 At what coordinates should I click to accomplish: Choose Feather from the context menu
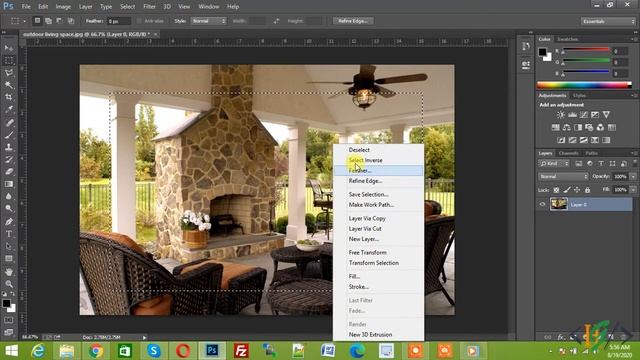(378, 171)
